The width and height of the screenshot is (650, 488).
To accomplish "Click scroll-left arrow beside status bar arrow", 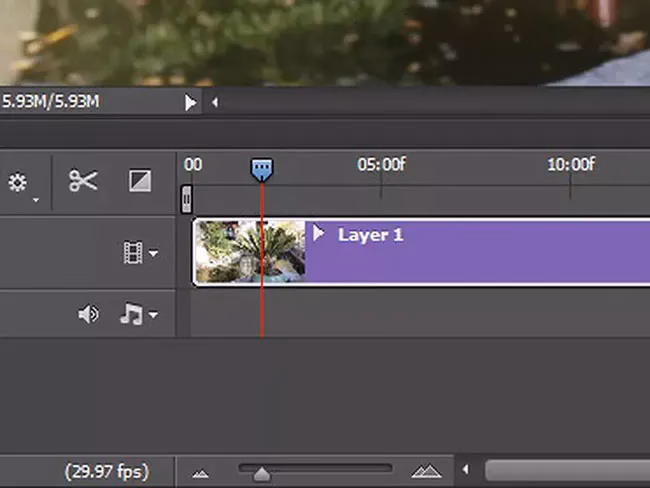I will (x=214, y=102).
